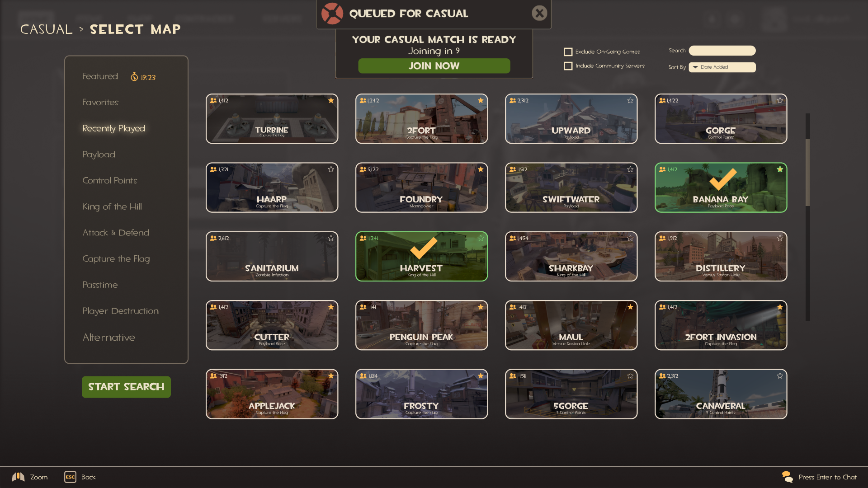Select the King of the Hill category
This screenshot has height=488, width=868.
(112, 206)
